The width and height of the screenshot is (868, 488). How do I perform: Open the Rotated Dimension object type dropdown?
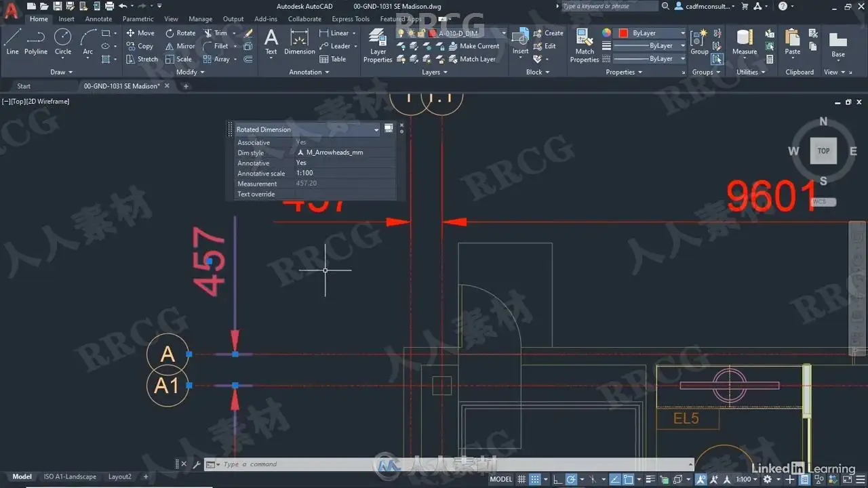point(307,129)
